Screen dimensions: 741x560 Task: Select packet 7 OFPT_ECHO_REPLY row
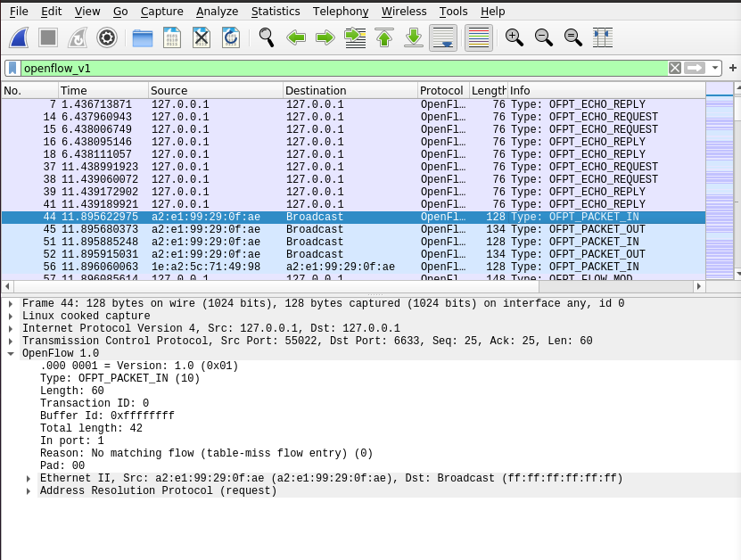353,104
